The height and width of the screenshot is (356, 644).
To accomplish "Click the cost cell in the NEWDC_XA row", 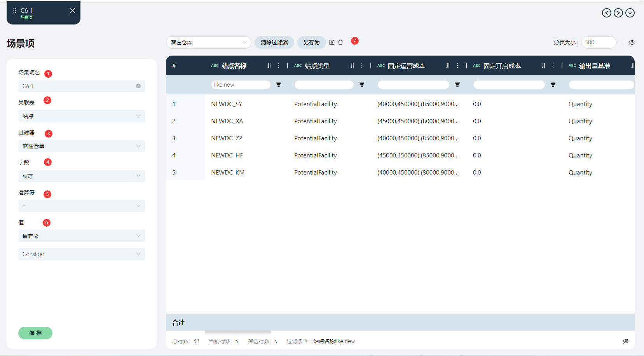I will pos(418,121).
